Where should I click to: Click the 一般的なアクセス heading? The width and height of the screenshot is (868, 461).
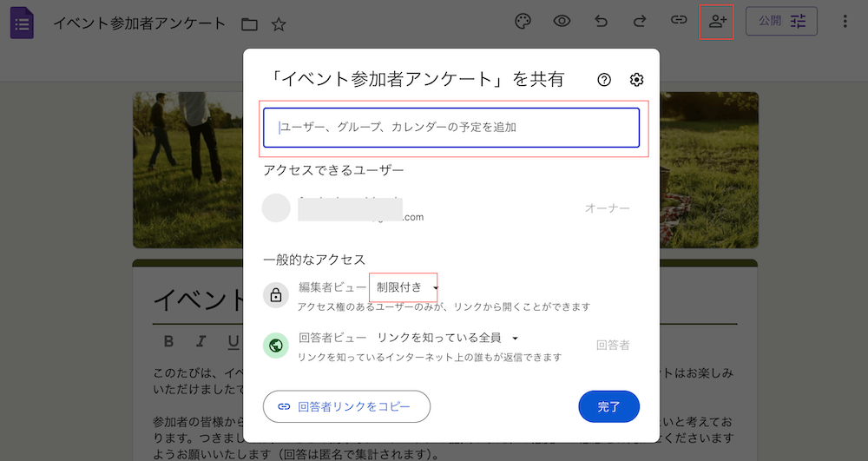(x=314, y=260)
